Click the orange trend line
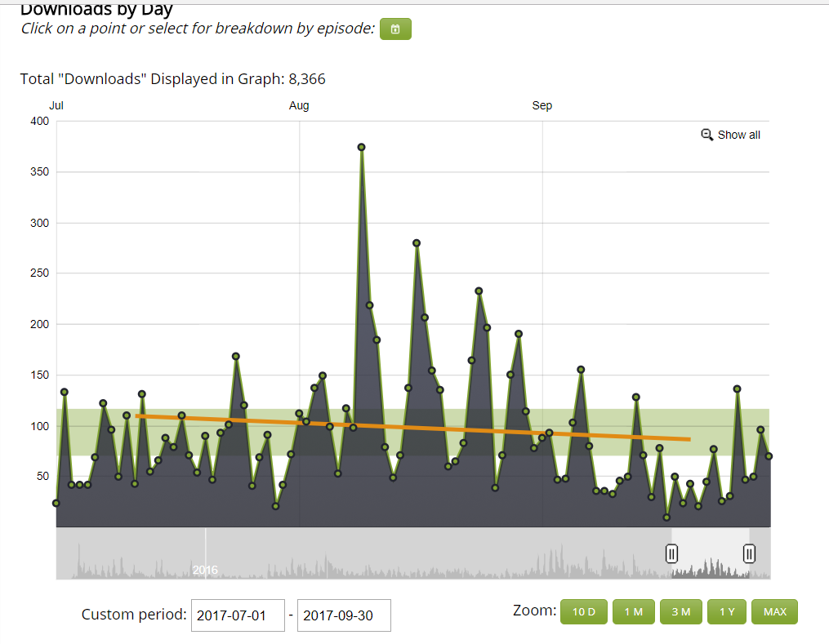This screenshot has height=644, width=829. click(x=408, y=428)
